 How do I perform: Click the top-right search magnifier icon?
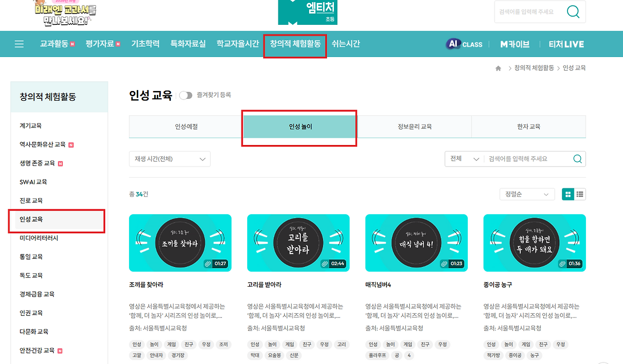point(573,12)
